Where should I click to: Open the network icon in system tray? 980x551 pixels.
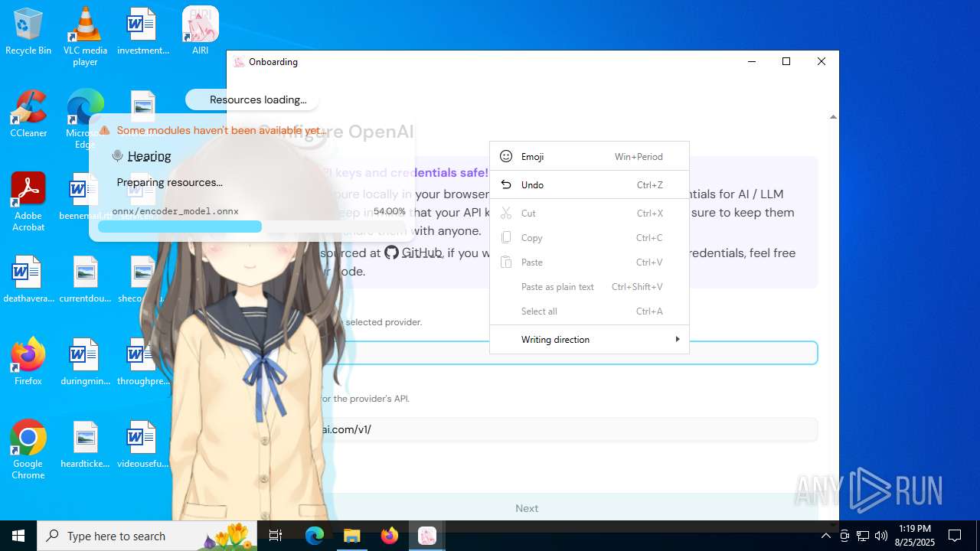[863, 536]
